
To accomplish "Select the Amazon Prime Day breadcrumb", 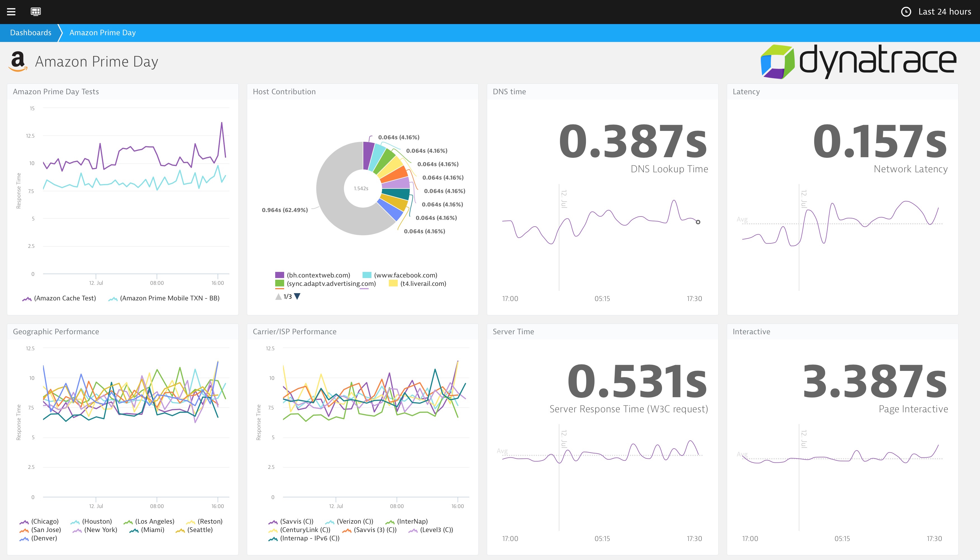I will click(102, 33).
